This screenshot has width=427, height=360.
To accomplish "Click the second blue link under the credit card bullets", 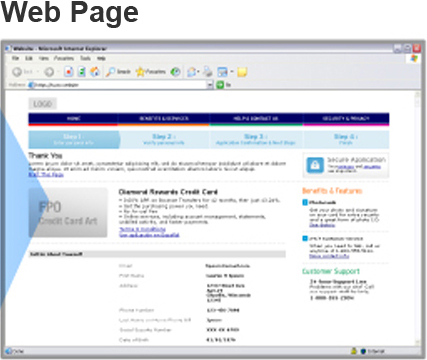I will [149, 235].
